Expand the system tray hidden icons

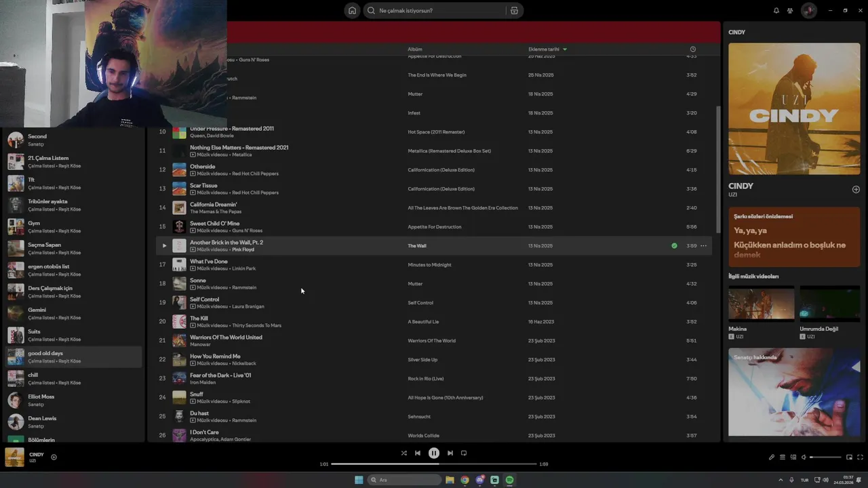coord(780,480)
